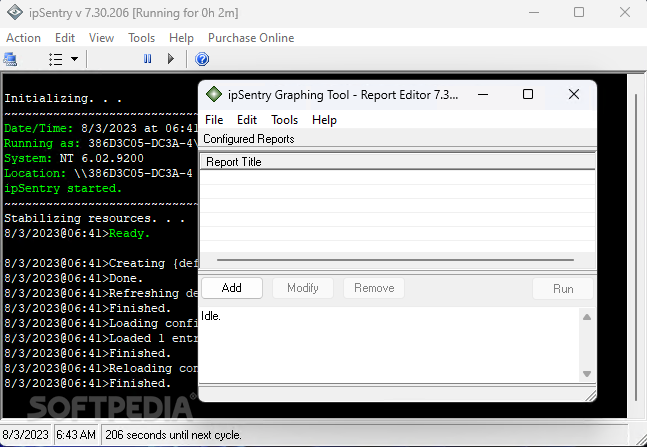Maximize the Report Editor window
Screen dimensions: 647x447
(528, 95)
